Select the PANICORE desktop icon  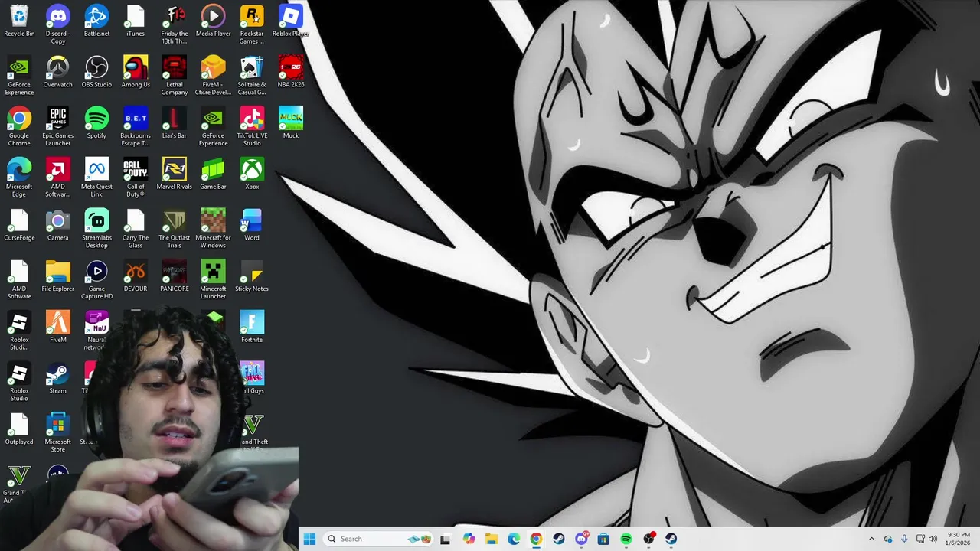coord(175,276)
